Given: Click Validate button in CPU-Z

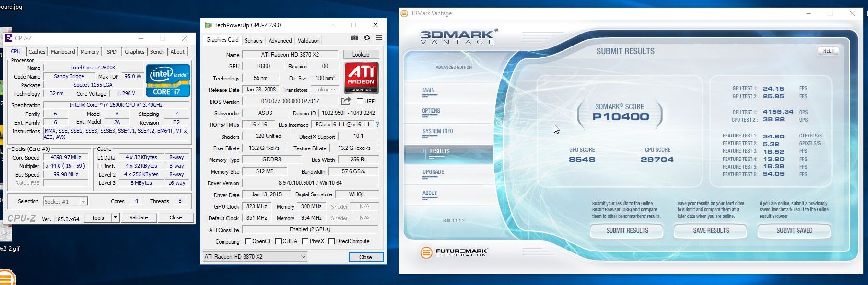Looking at the screenshot, I should (139, 217).
